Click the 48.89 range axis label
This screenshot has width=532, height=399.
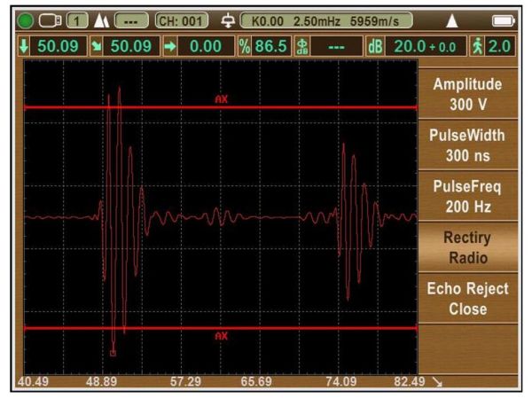click(x=101, y=381)
